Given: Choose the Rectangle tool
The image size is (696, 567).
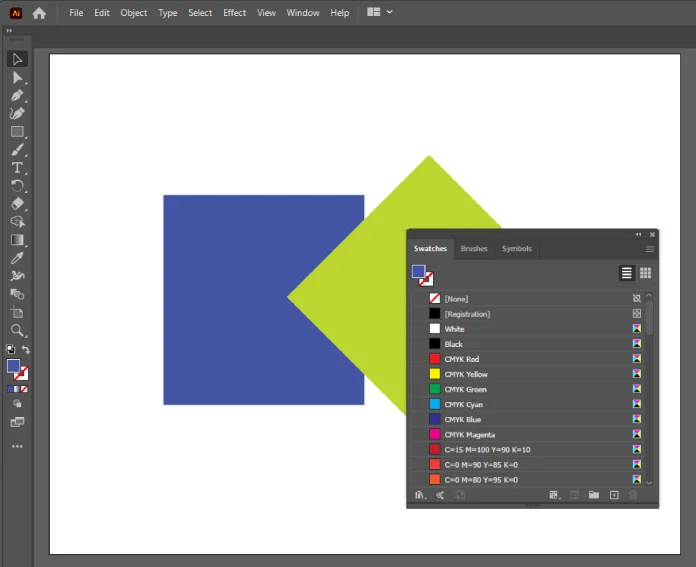Looking at the screenshot, I should [x=17, y=131].
